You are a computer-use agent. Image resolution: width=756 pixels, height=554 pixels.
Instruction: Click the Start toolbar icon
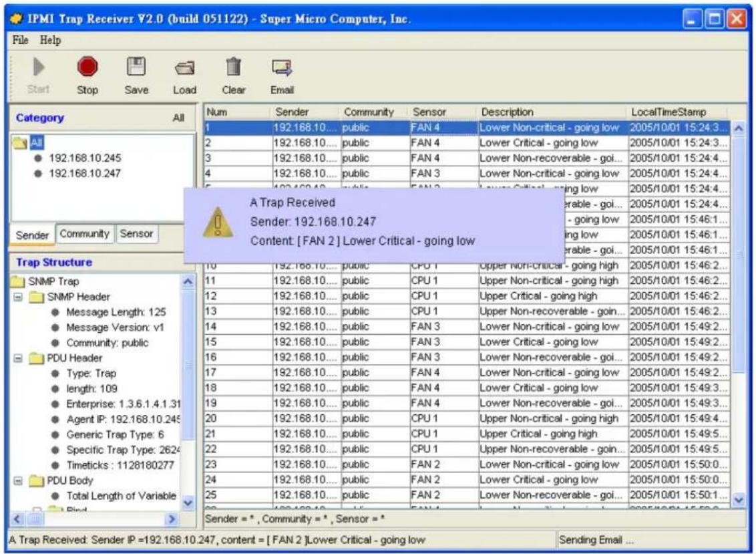coord(38,67)
